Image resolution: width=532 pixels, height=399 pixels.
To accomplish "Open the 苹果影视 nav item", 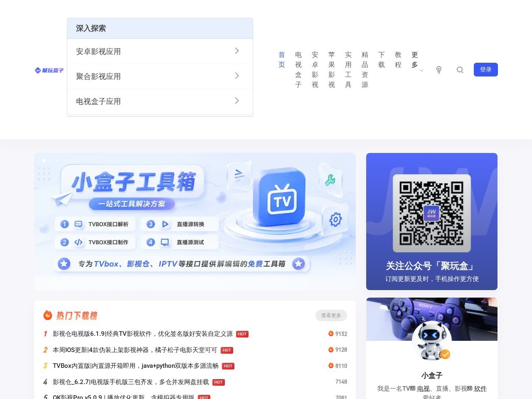I will pos(332,70).
